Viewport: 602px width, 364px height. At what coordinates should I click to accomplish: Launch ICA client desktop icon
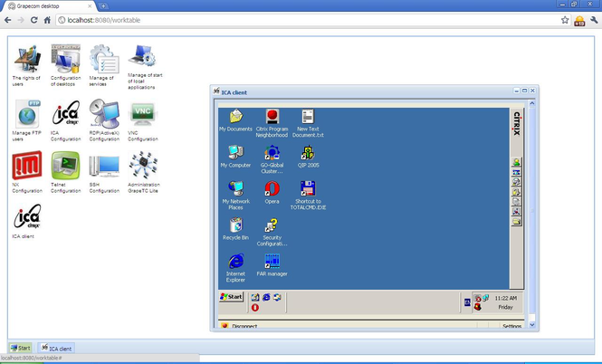tap(27, 217)
